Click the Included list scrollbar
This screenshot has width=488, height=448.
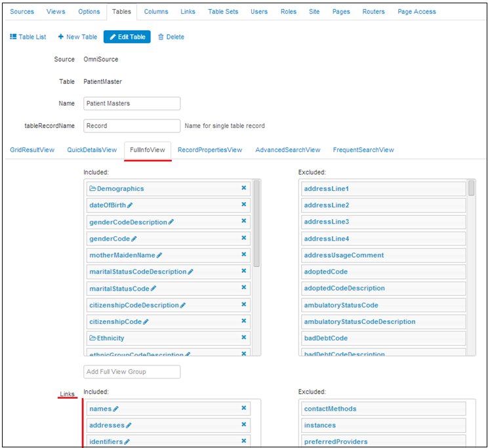(256, 223)
